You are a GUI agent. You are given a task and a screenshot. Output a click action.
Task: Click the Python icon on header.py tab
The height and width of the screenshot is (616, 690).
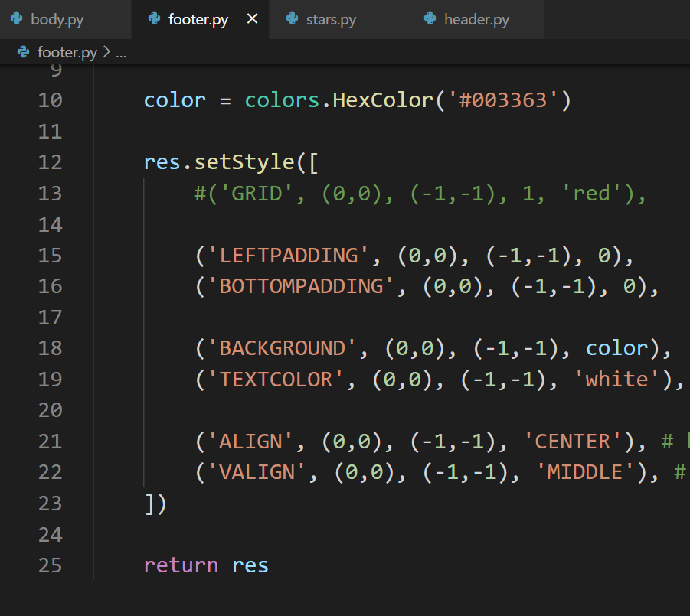click(x=430, y=19)
